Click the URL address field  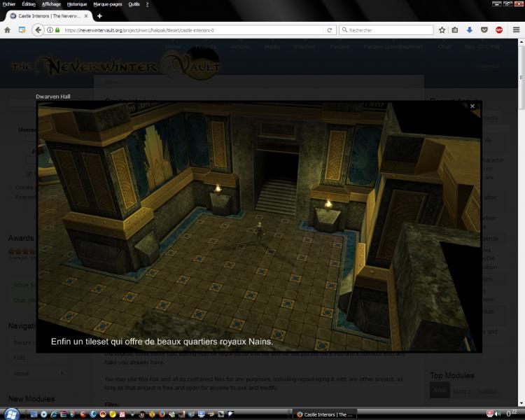[192, 30]
